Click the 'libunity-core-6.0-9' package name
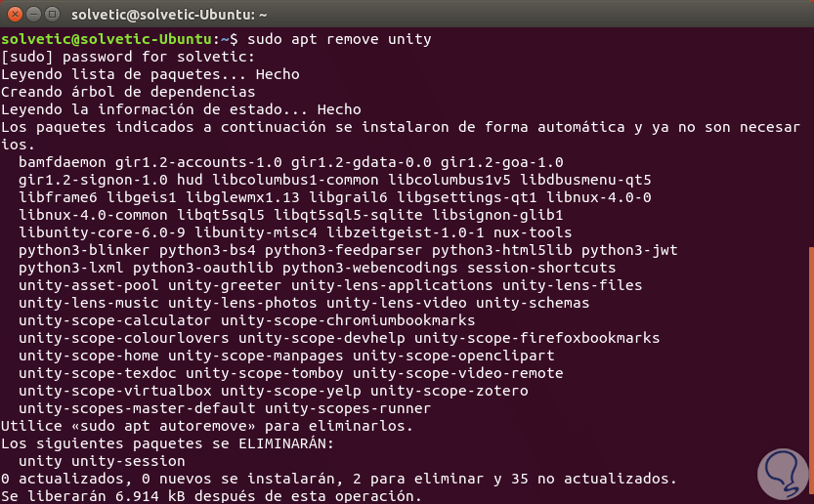 tap(102, 232)
